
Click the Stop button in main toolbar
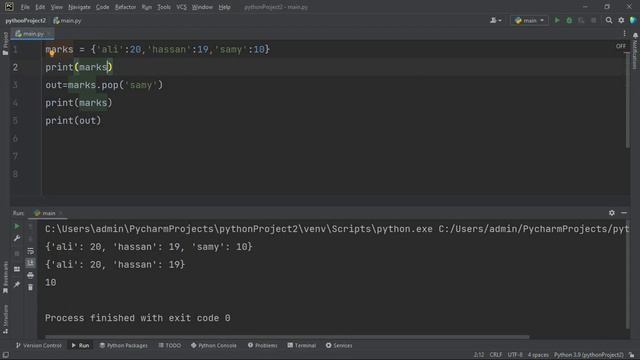point(593,20)
